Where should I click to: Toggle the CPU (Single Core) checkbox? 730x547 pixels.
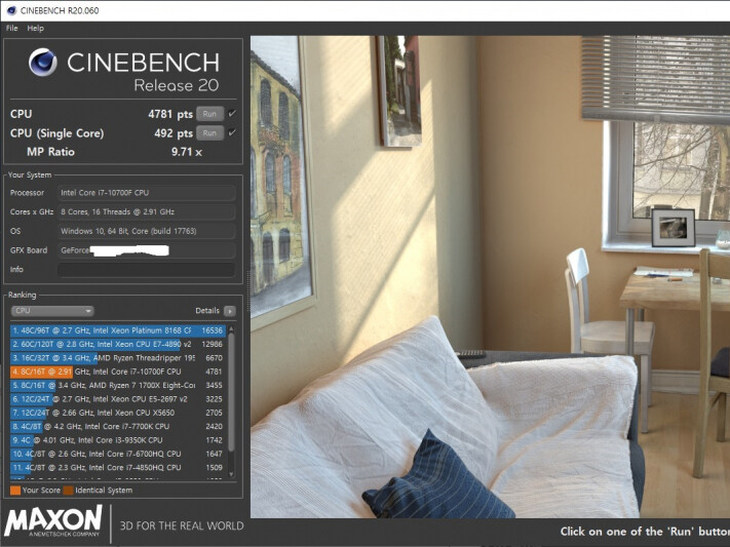232,133
